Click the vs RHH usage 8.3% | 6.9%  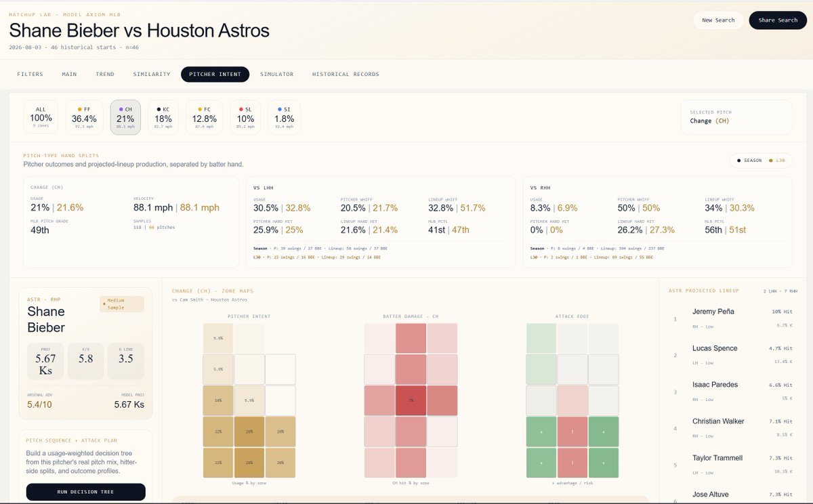point(555,208)
